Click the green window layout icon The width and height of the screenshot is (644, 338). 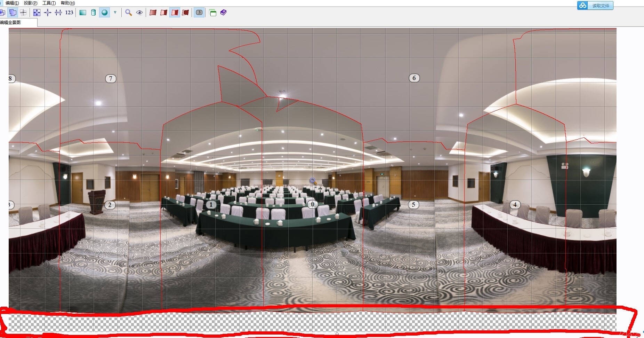[x=213, y=13]
